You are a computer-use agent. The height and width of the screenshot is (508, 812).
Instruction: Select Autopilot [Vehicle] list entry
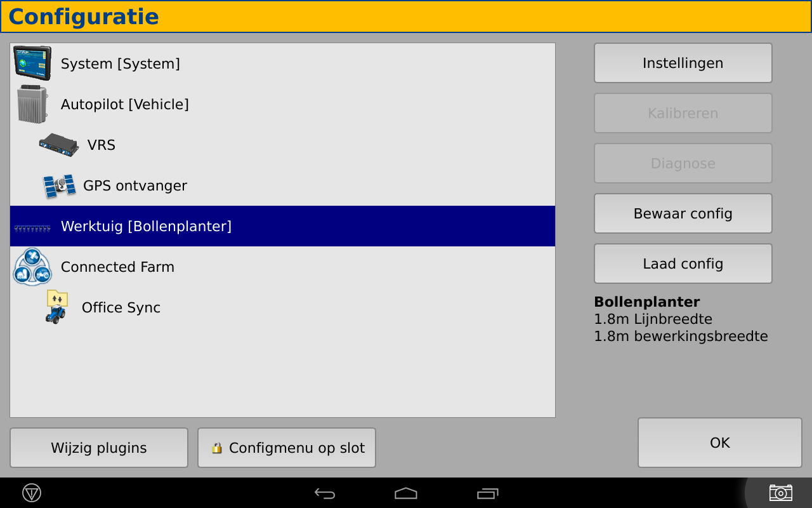pos(125,104)
